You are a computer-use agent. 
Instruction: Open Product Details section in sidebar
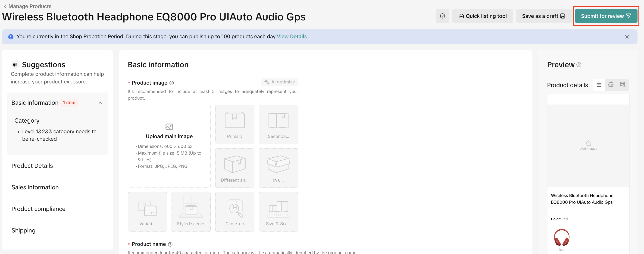[x=32, y=166]
